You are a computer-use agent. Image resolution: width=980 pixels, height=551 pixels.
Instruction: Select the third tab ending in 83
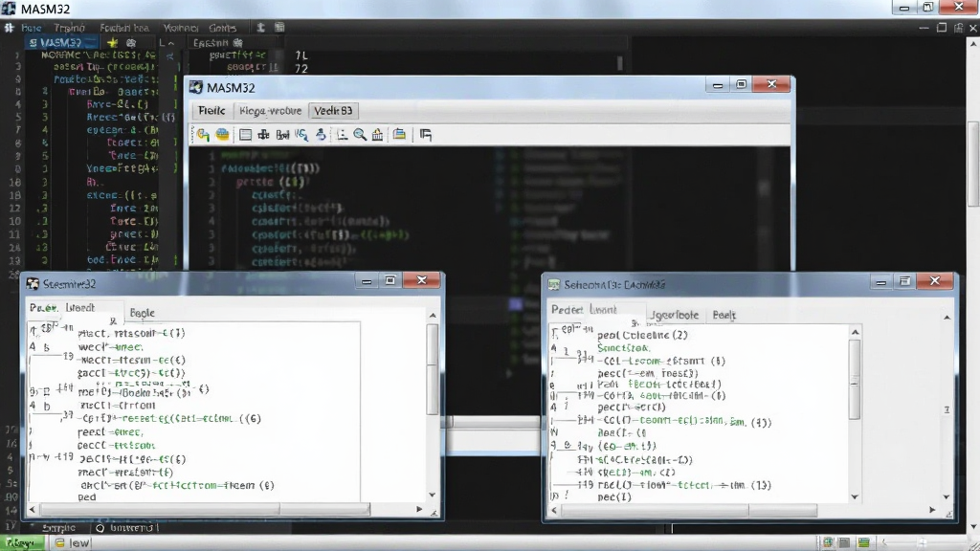pyautogui.click(x=333, y=111)
